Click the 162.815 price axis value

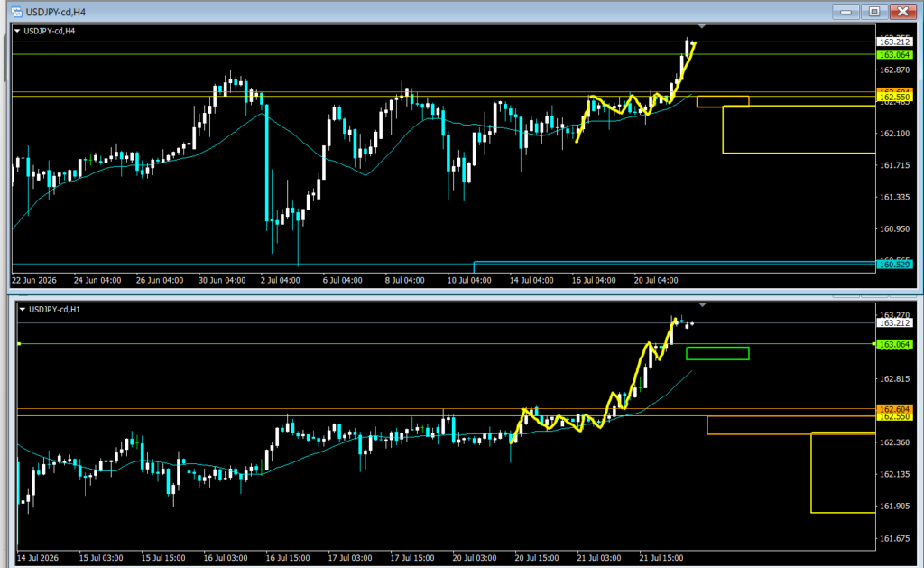tap(894, 378)
